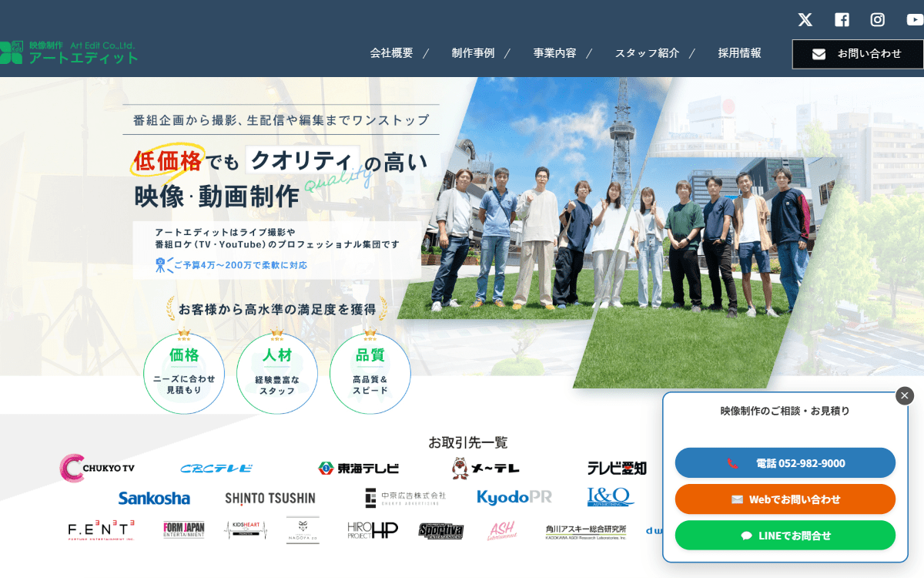Open the Facebook social icon
924x578 pixels.
click(x=842, y=20)
